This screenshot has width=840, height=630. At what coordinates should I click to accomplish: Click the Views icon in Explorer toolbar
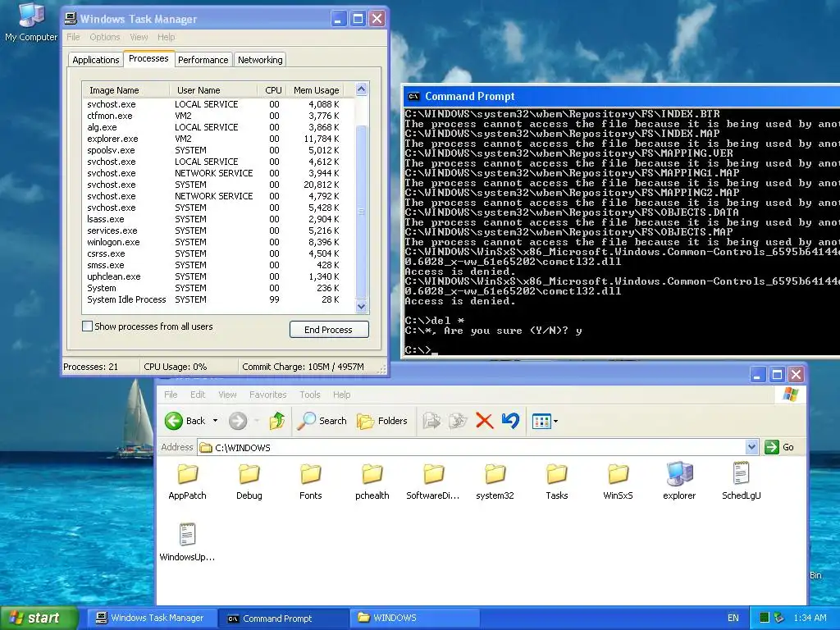(x=541, y=421)
